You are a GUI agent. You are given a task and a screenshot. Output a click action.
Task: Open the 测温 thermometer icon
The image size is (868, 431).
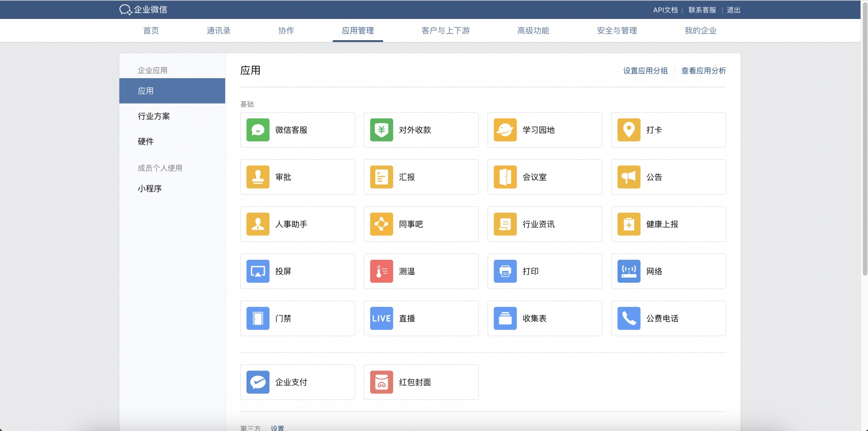click(x=382, y=272)
